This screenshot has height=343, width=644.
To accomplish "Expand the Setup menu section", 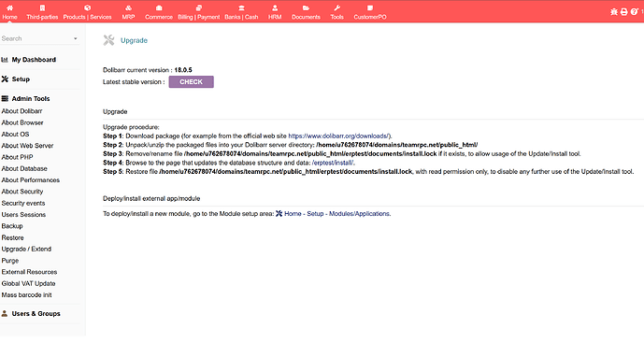I will click(x=21, y=79).
